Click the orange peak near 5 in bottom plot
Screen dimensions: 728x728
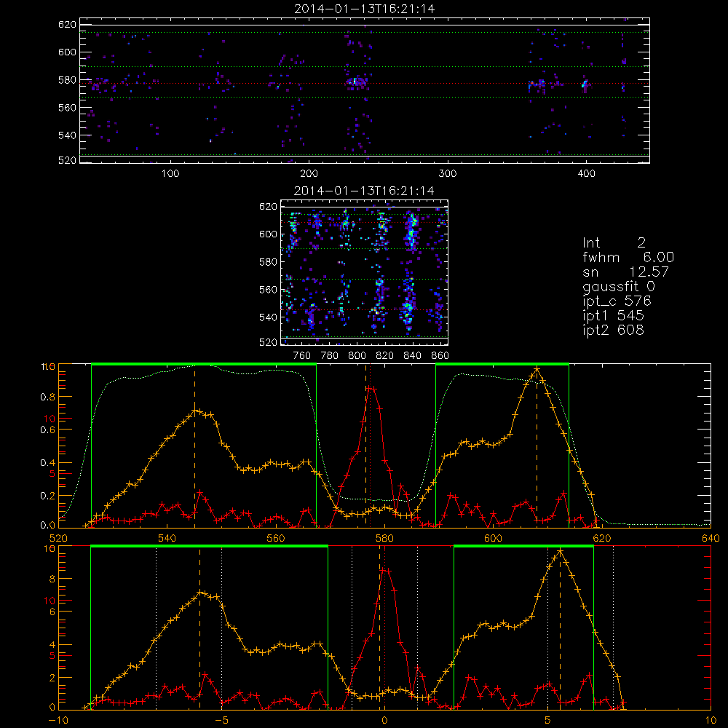[x=561, y=551]
